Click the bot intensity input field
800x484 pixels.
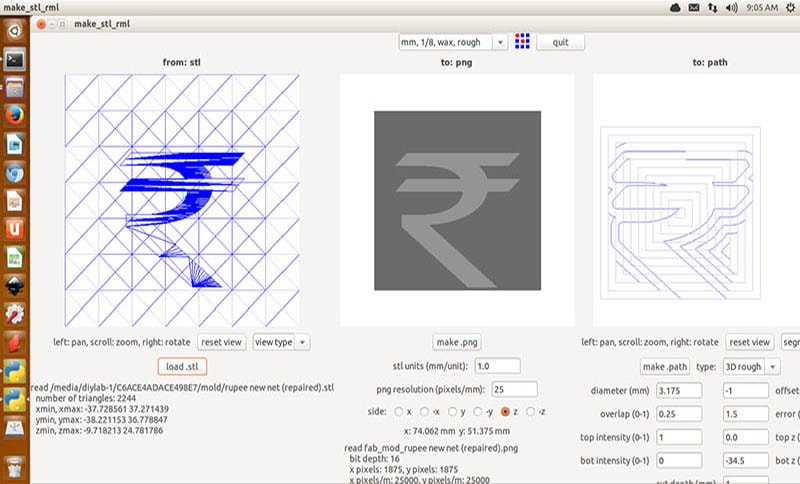point(679,461)
